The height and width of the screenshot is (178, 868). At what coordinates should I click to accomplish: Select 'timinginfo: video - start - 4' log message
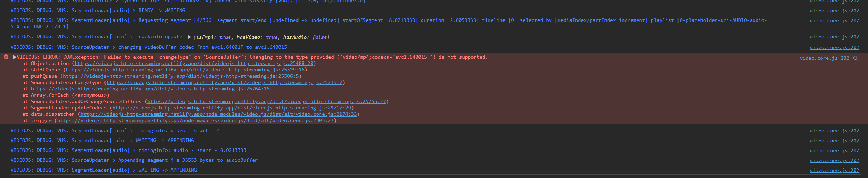tap(115, 131)
